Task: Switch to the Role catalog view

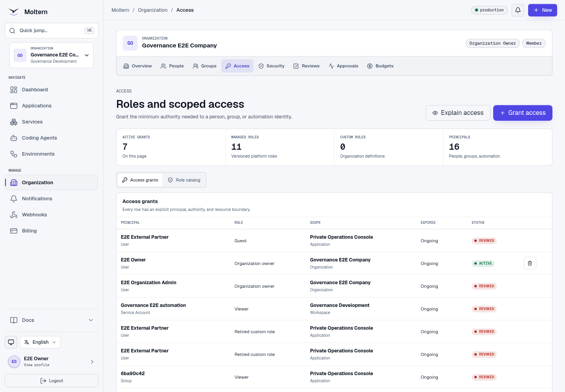Action: pyautogui.click(x=184, y=180)
